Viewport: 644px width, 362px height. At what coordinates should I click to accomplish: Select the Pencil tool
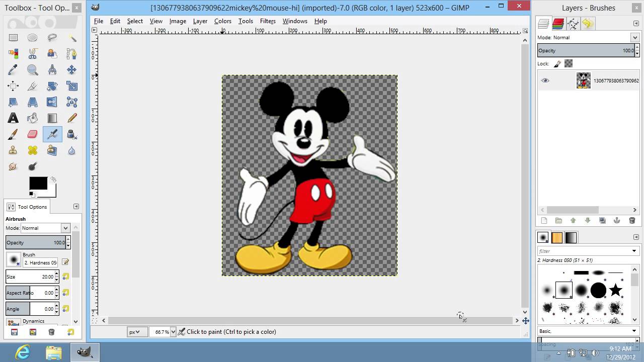[72, 118]
